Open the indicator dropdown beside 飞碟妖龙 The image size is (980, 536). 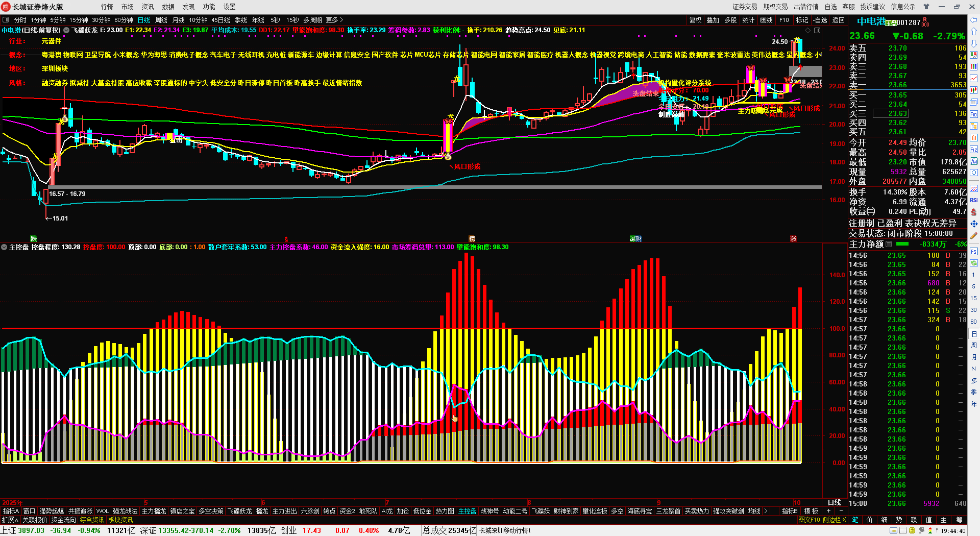(66, 30)
